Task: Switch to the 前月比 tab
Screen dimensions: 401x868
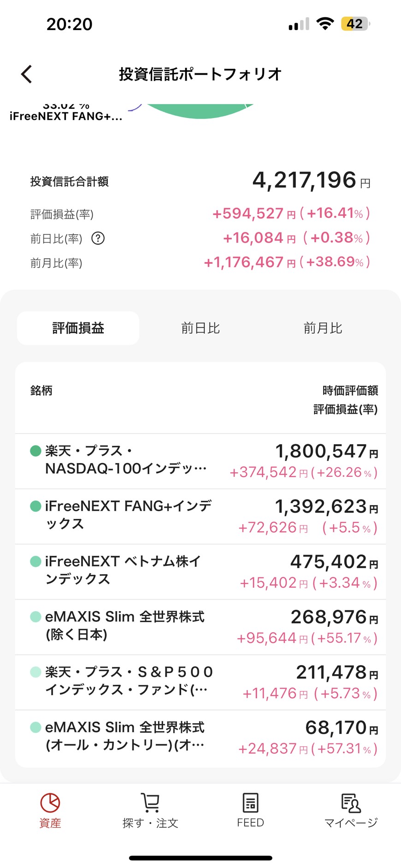Action: click(323, 328)
